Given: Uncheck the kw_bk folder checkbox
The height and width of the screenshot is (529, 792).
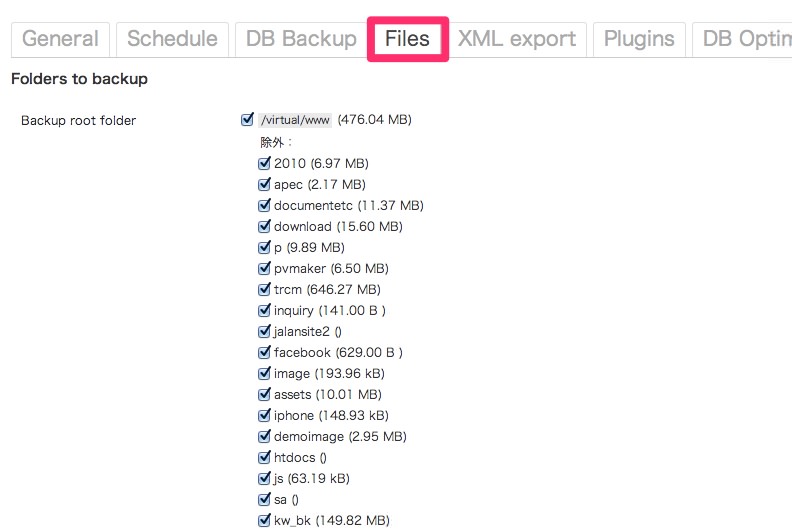Looking at the screenshot, I should click(264, 520).
